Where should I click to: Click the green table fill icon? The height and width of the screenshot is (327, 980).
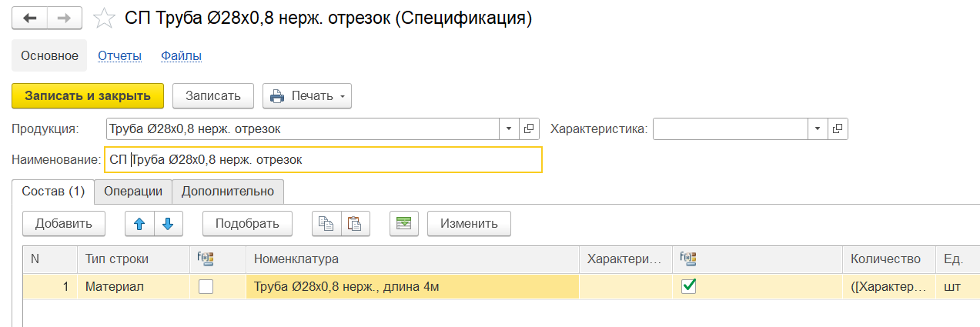(x=404, y=224)
